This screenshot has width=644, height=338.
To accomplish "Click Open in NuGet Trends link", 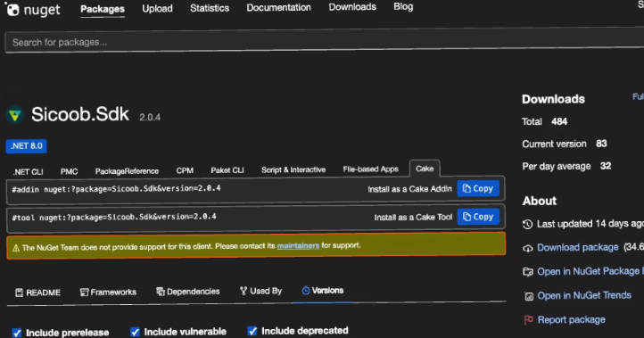I will click(584, 295).
